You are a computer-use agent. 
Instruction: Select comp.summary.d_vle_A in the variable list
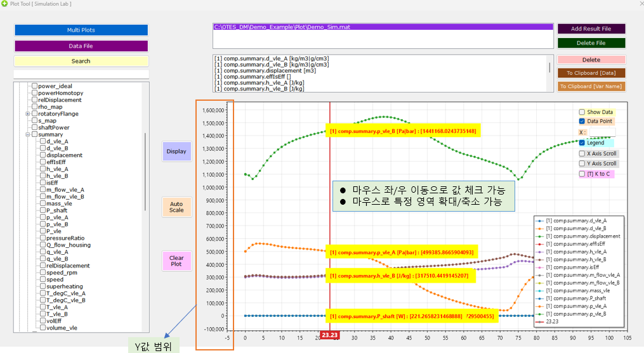[x=272, y=59]
